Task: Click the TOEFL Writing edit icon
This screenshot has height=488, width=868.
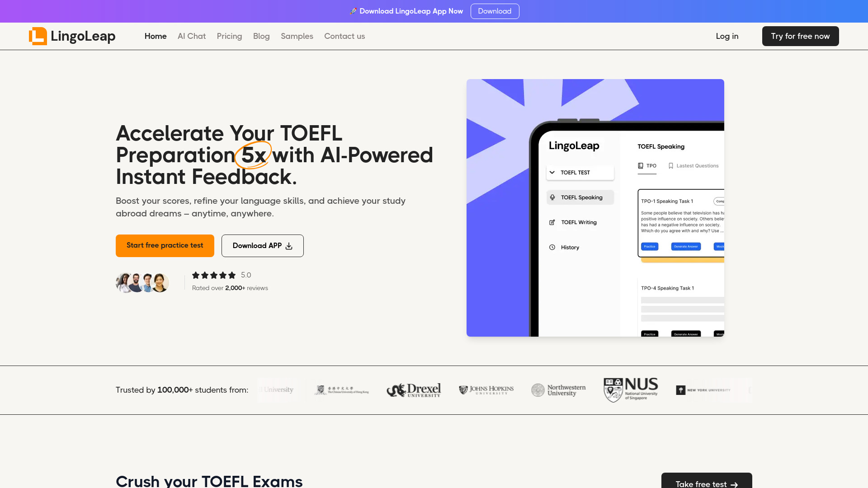Action: coord(552,222)
